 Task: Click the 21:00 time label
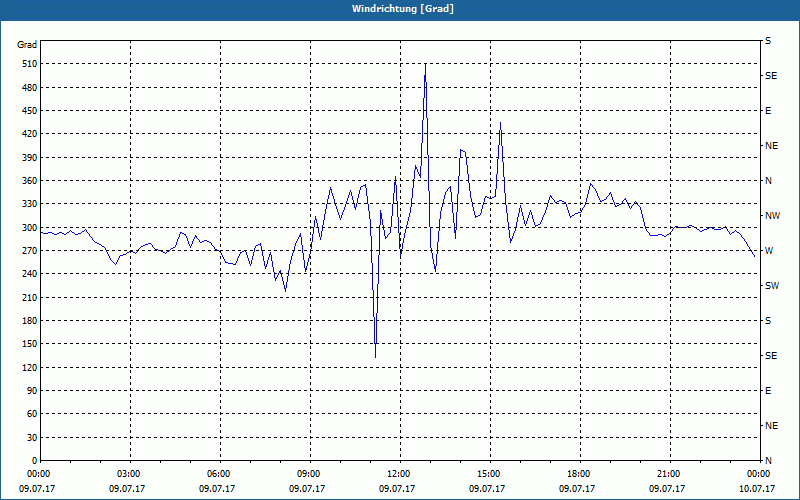click(x=670, y=474)
